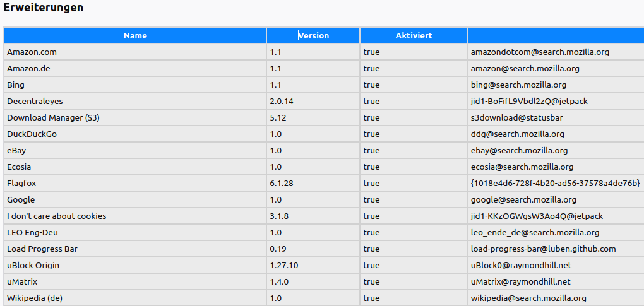
Task: Click I don't care about cookies entry
Action: [x=56, y=216]
